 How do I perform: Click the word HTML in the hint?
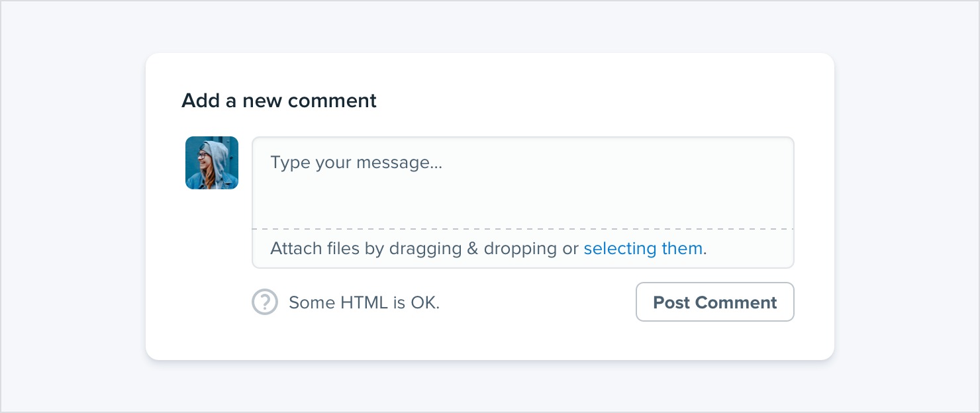point(364,302)
